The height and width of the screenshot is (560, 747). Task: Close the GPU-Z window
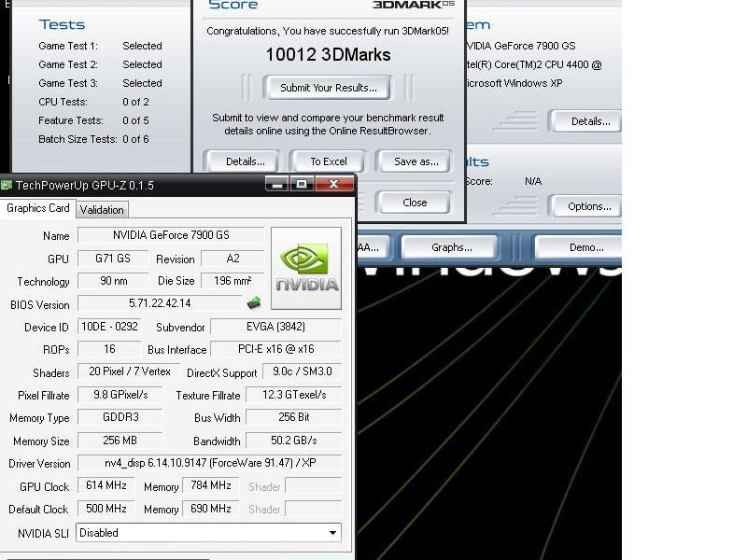coord(334,184)
